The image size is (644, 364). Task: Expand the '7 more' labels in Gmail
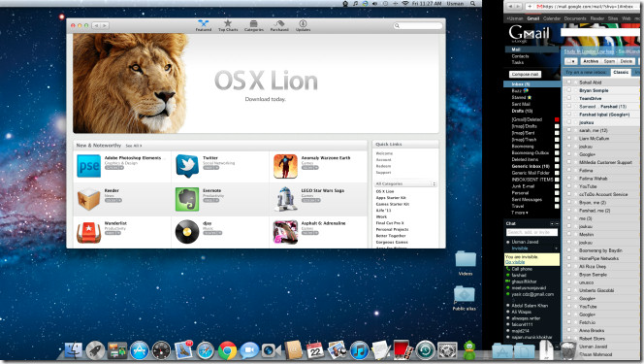[x=520, y=213]
